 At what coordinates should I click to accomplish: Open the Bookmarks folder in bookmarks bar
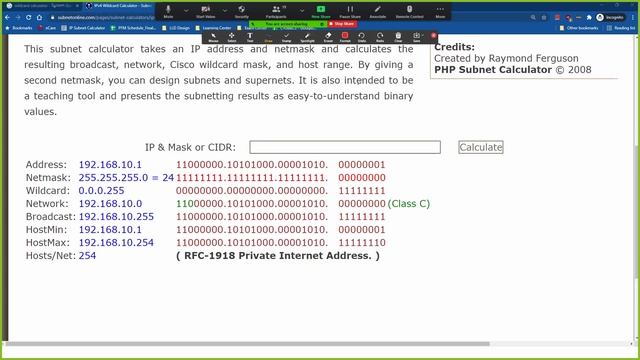(x=19, y=28)
